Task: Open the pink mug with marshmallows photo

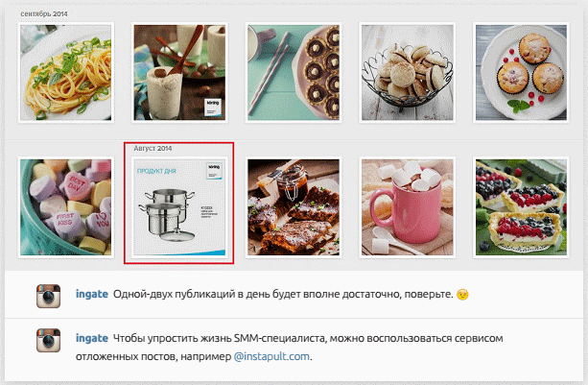Action: pos(408,207)
